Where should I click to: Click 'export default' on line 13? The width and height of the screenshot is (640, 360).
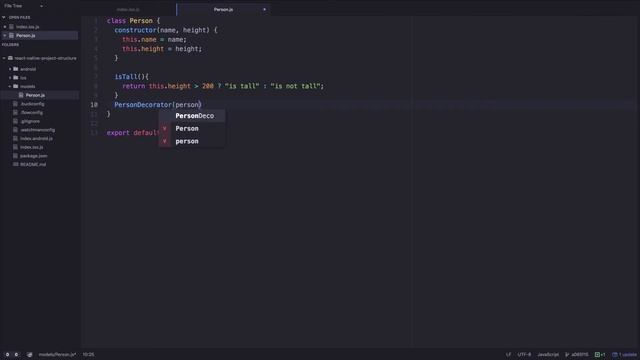pyautogui.click(x=133, y=133)
